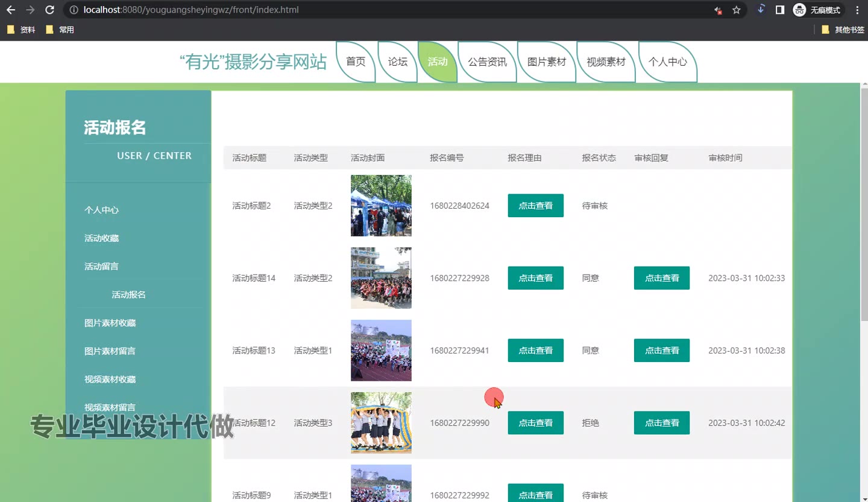Click the 报名编号 1680227229928 cell
The width and height of the screenshot is (868, 502).
pyautogui.click(x=459, y=278)
